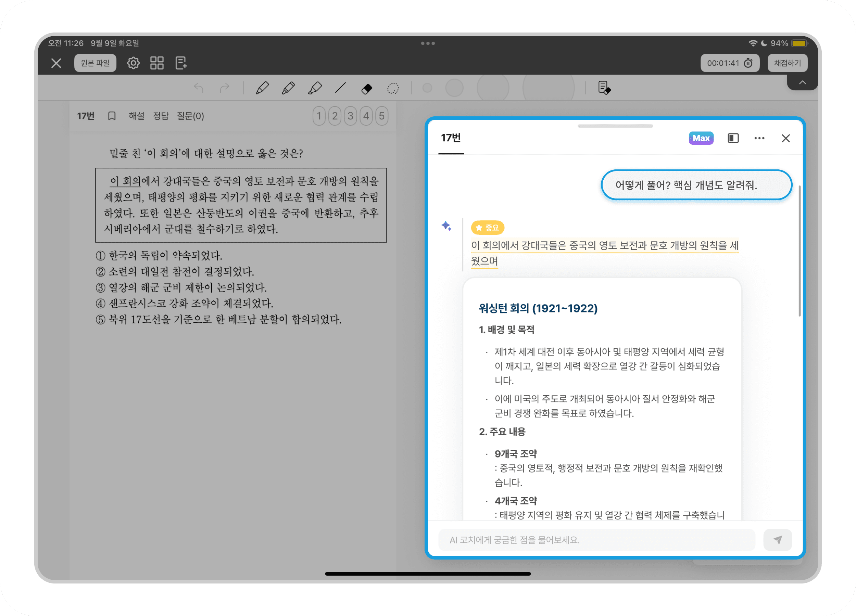This screenshot has height=616, width=856.
Task: Click the battery indicator icon
Action: tap(800, 43)
